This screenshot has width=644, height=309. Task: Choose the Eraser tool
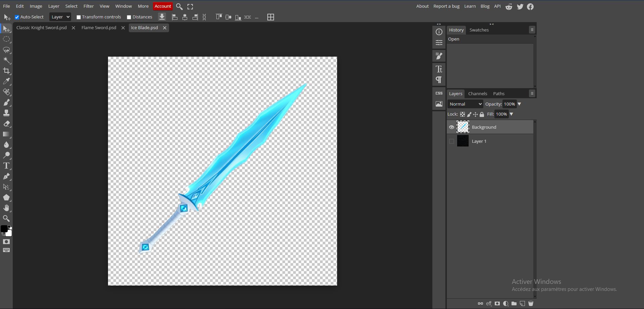coord(6,124)
